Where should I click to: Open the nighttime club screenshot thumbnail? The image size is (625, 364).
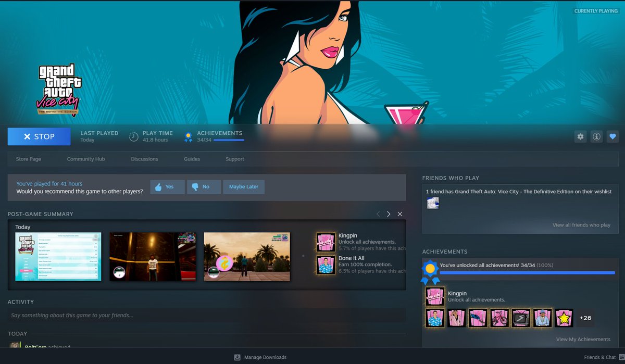[153, 256]
